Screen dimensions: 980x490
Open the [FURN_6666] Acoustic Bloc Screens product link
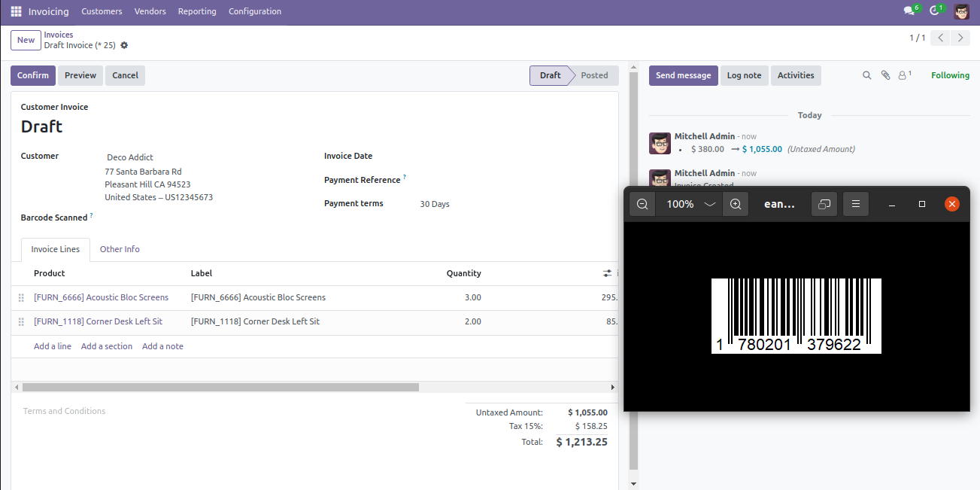pos(101,297)
